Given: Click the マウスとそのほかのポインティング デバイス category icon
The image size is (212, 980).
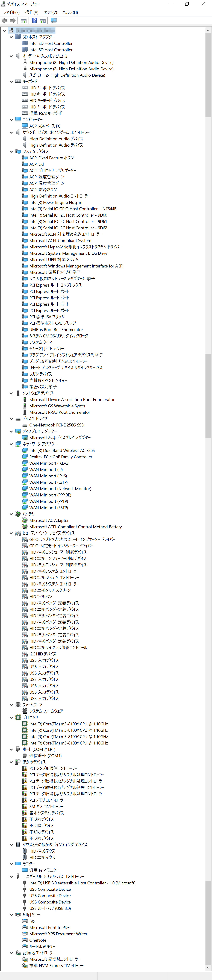Looking at the screenshot, I should click(18, 844).
